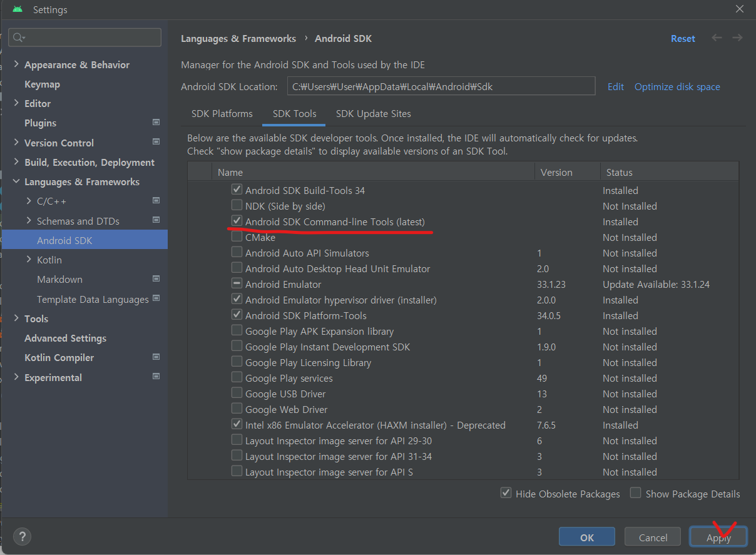This screenshot has width=756, height=555.
Task: Click Languages & Frameworks breadcrumb
Action: (x=238, y=39)
